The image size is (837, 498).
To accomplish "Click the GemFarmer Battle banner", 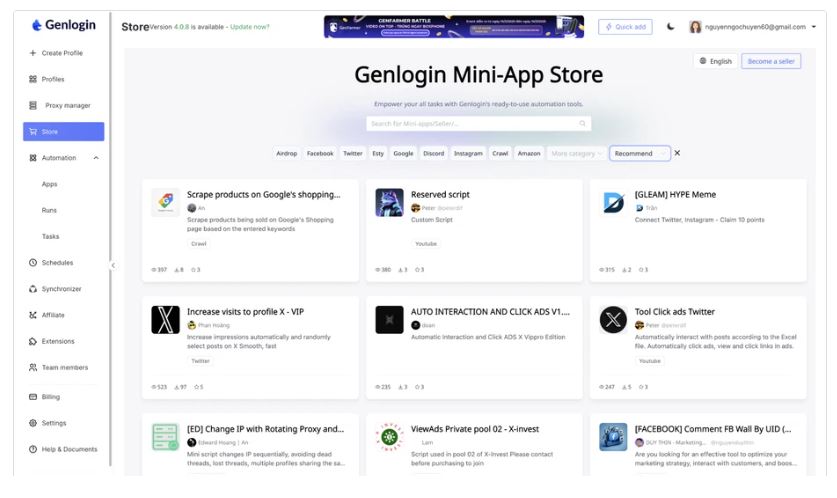I will (454, 27).
